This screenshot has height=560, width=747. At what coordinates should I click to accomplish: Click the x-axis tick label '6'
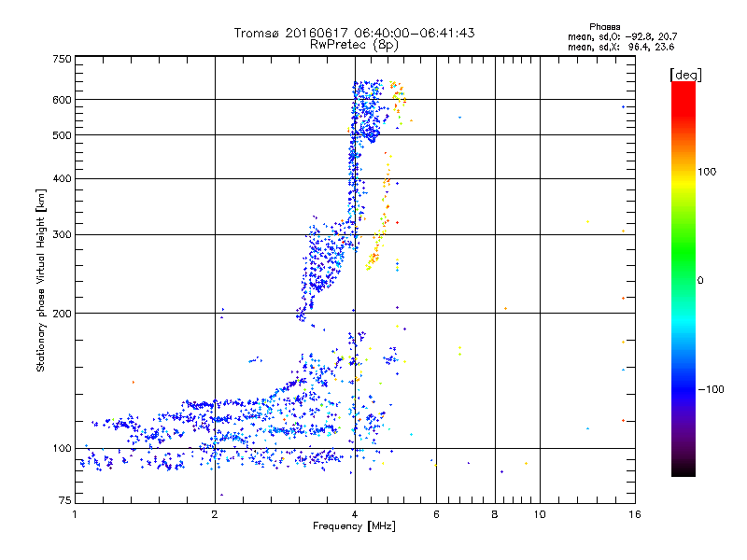point(436,514)
